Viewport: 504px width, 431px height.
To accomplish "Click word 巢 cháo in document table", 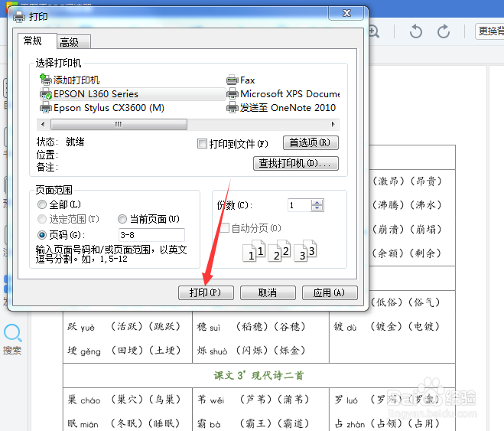I will tap(84, 400).
